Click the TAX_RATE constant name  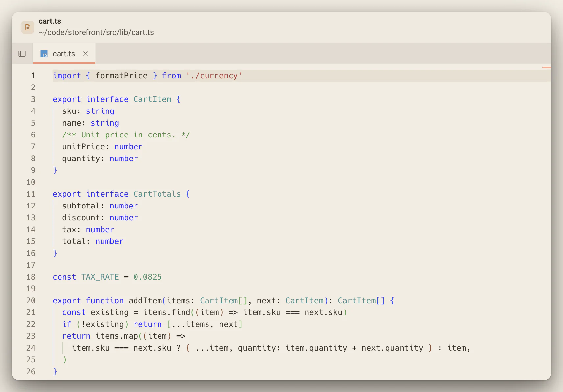click(x=100, y=277)
